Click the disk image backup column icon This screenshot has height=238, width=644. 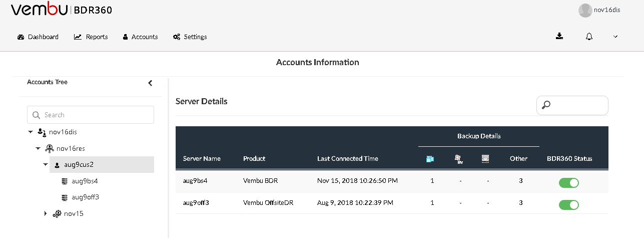click(x=485, y=158)
